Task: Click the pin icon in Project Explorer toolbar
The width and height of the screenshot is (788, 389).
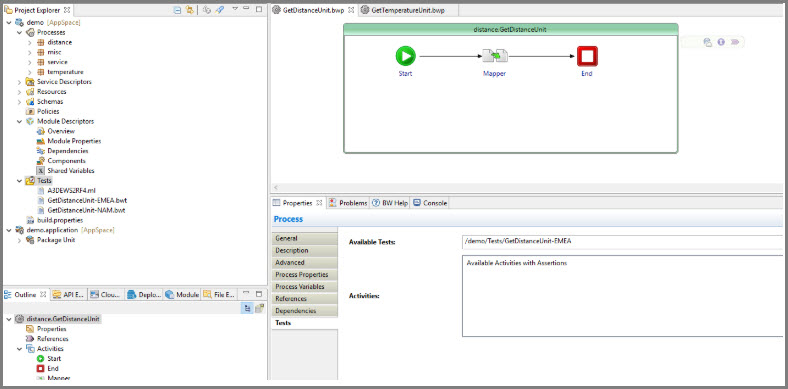Action: pyautogui.click(x=219, y=10)
